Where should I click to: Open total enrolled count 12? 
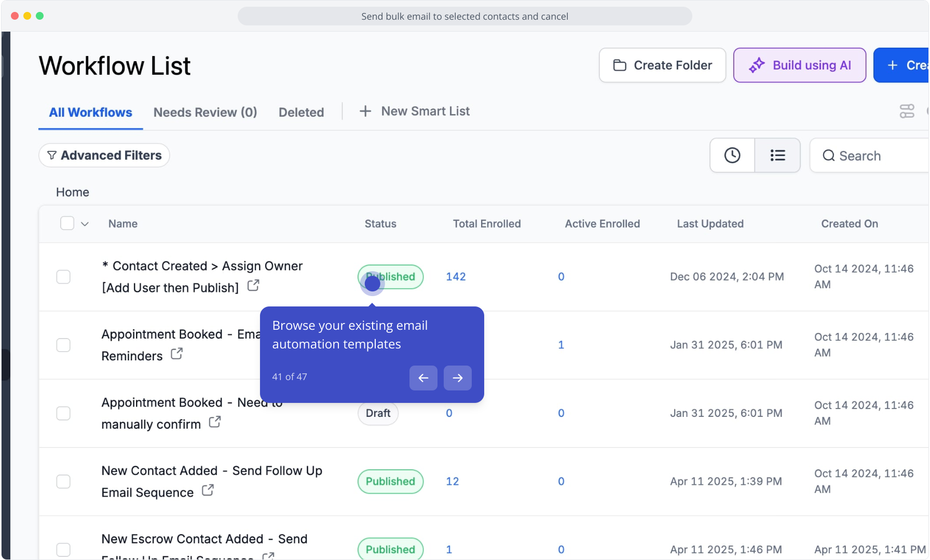click(x=453, y=482)
